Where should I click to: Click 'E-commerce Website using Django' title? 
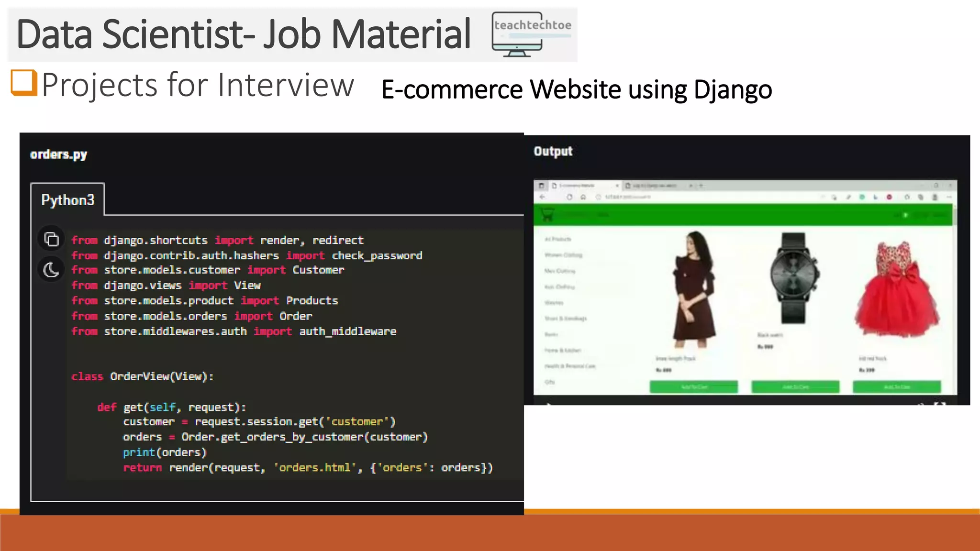[x=577, y=90]
